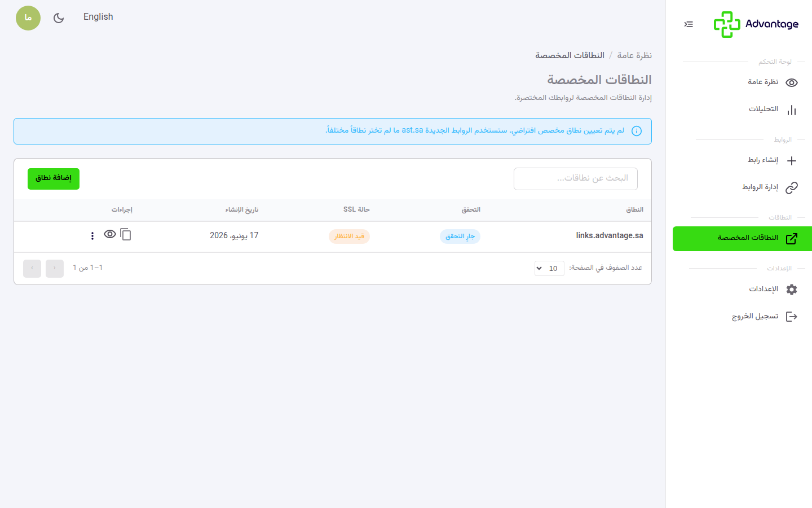The image size is (812, 508).
Task: Open نظرة عامة in the sidebar
Action: [x=742, y=82]
